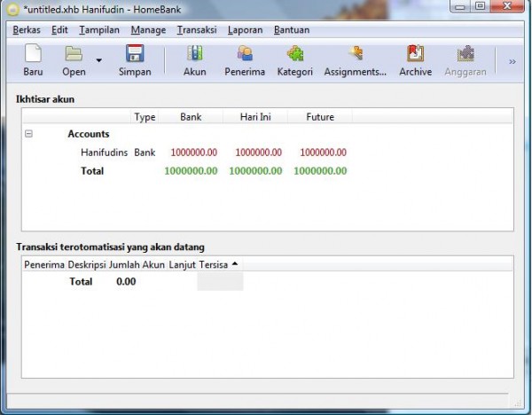This screenshot has height=415, width=532.
Task: Click the Baru new file icon
Action: coord(33,61)
